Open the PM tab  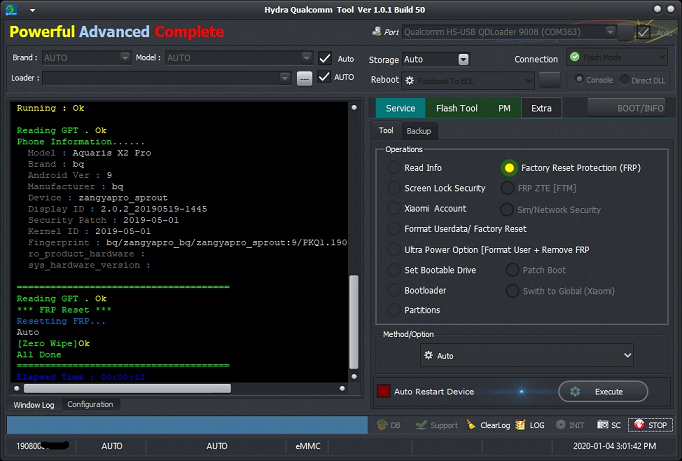504,108
